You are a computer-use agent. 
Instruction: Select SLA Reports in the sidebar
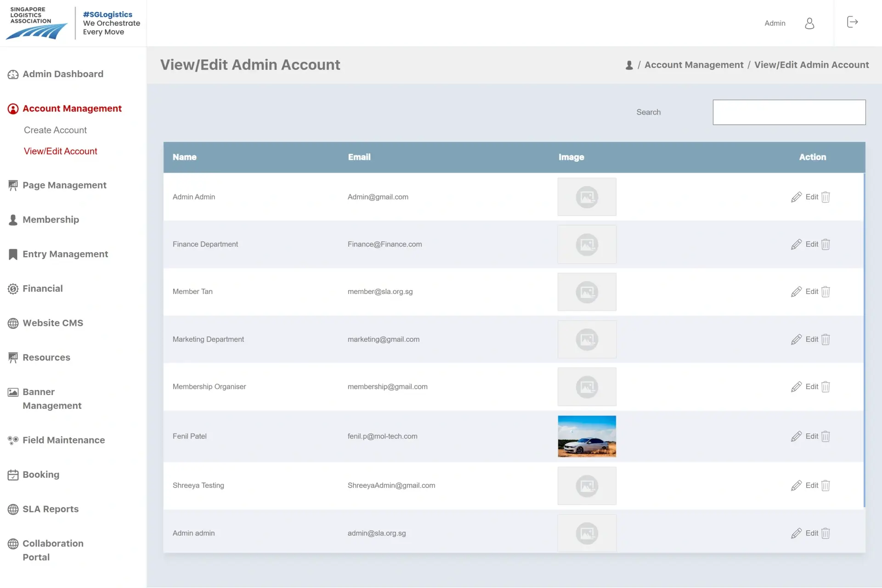50,509
